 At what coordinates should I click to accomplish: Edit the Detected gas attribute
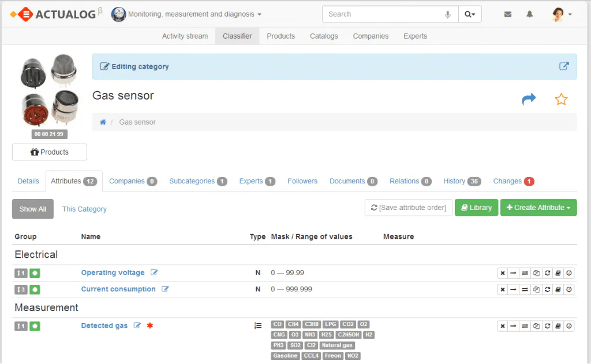pos(137,325)
